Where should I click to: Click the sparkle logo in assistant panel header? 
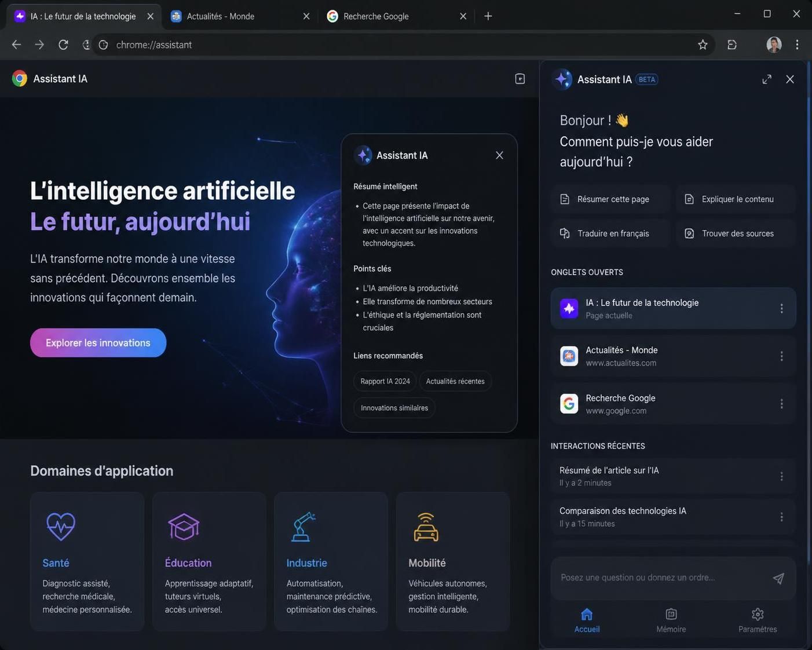562,79
